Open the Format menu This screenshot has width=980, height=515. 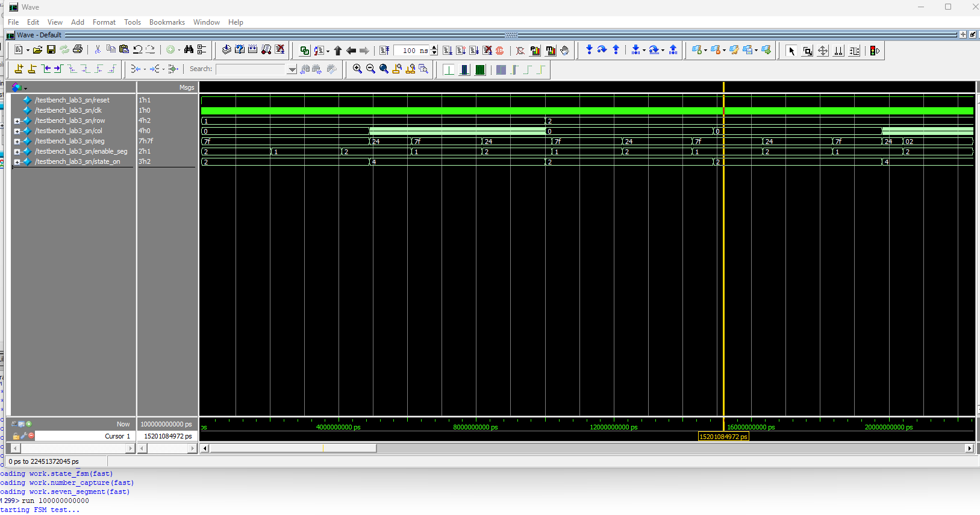click(x=104, y=22)
